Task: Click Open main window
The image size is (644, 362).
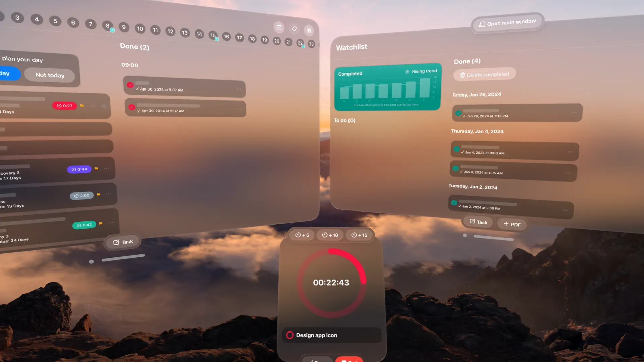Action: point(507,24)
